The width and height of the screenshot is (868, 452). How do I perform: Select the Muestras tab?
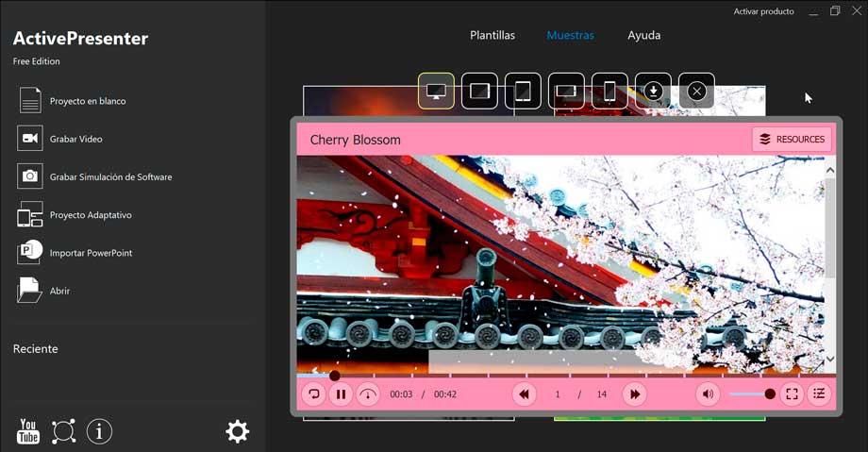pos(570,36)
